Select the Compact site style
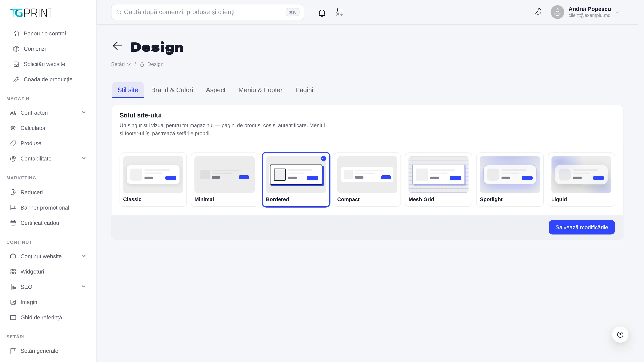 (367, 180)
